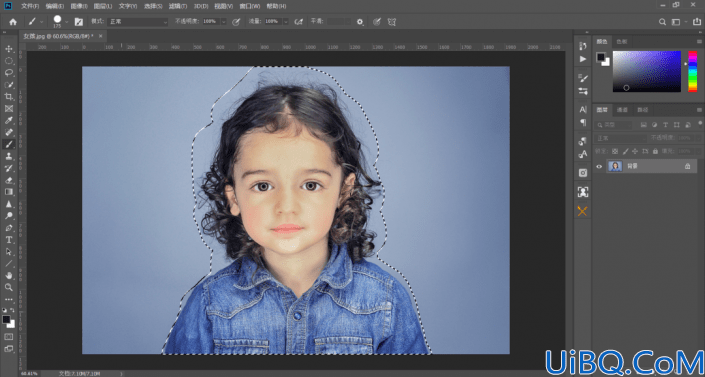This screenshot has height=377, width=705.
Task: Hide the Background layer with eye icon
Action: coord(599,166)
